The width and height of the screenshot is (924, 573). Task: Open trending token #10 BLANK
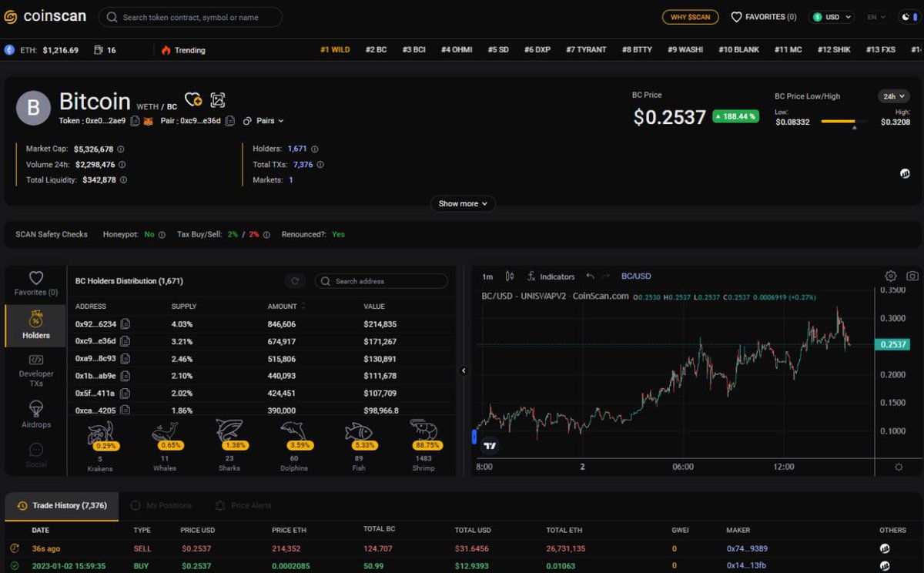(738, 49)
